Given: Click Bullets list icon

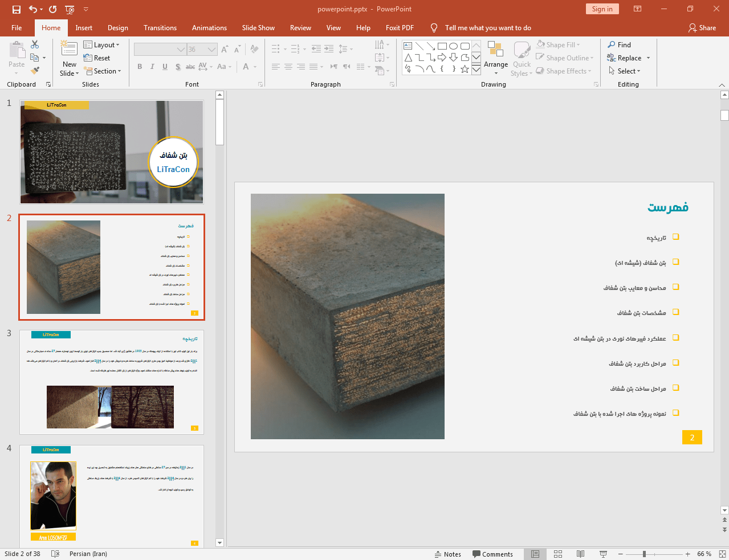Looking at the screenshot, I should point(276,49).
